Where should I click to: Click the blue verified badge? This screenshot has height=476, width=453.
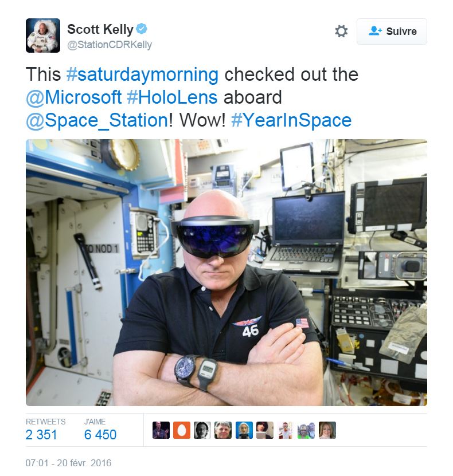(141, 29)
